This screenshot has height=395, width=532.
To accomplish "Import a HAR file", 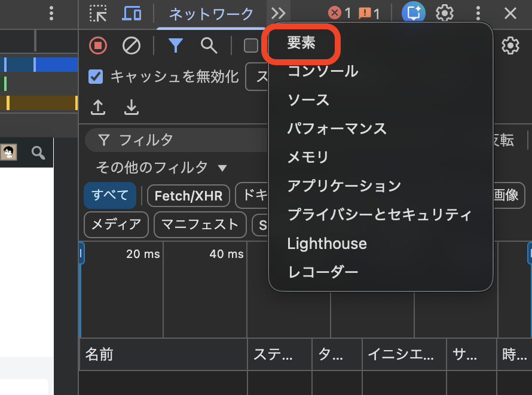I will tap(97, 108).
